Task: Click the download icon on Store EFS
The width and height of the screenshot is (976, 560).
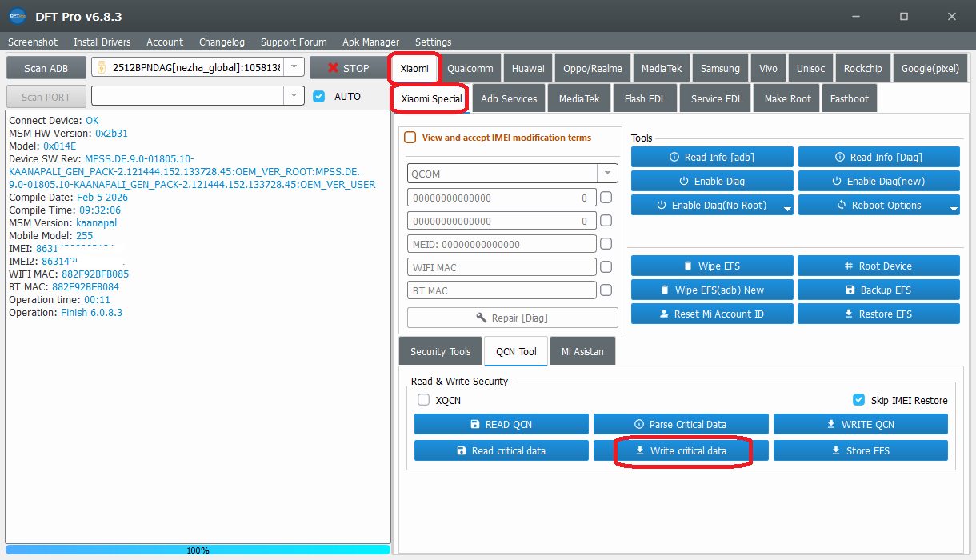Action: [836, 450]
